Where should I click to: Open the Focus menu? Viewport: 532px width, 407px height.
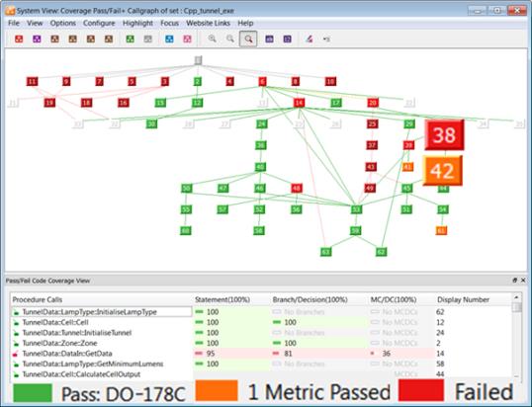pyautogui.click(x=170, y=23)
